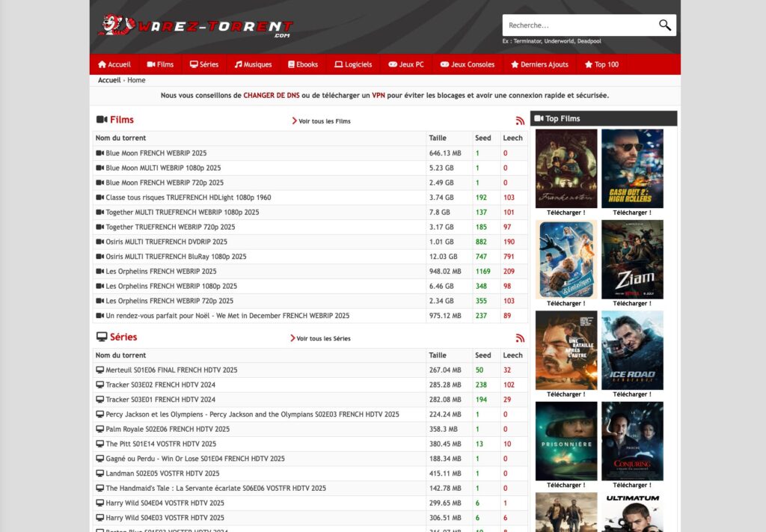Click the star icon beside Top 100
The image size is (766, 532).
pos(589,64)
